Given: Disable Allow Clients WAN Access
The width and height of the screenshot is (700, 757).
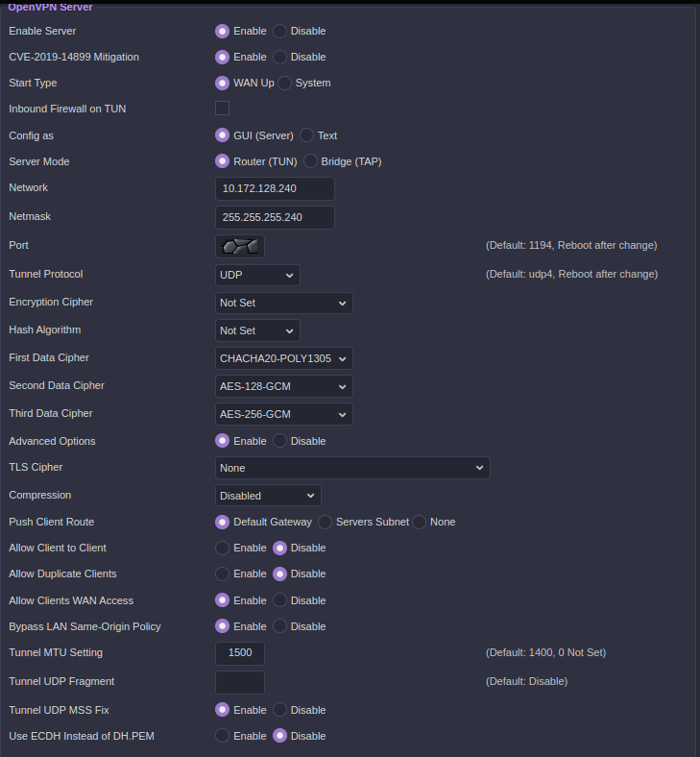Looking at the screenshot, I should [280, 600].
